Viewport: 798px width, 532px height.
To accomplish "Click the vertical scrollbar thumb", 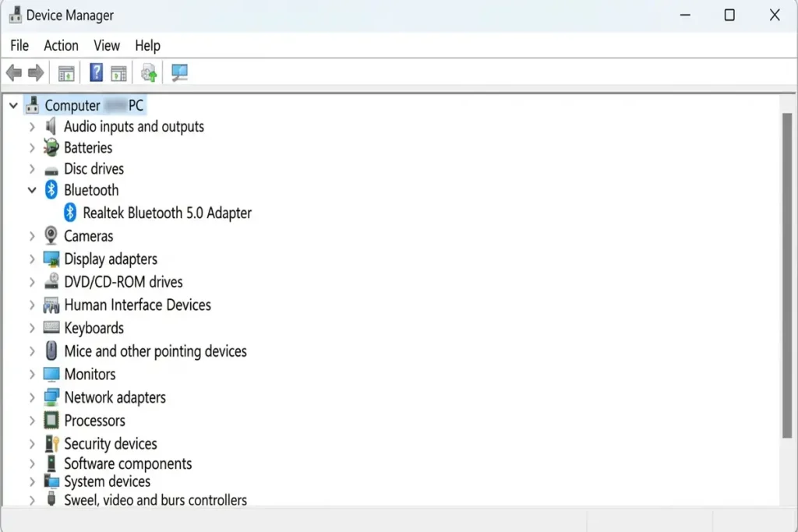I will point(787,275).
